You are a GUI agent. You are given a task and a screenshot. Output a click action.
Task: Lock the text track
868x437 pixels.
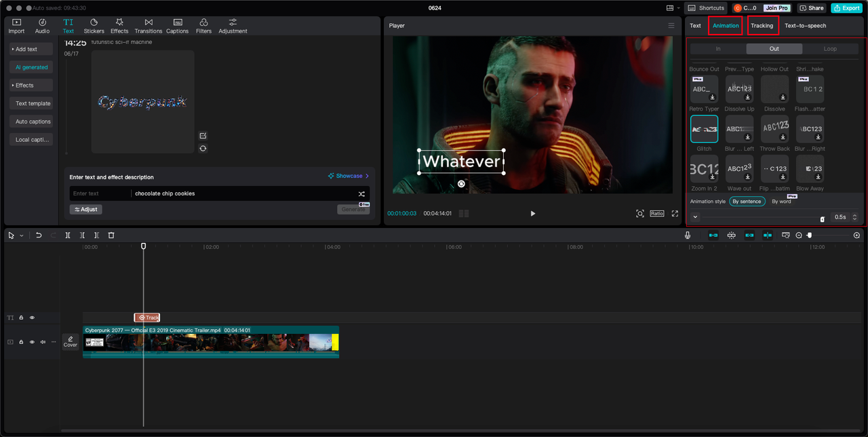pos(21,318)
